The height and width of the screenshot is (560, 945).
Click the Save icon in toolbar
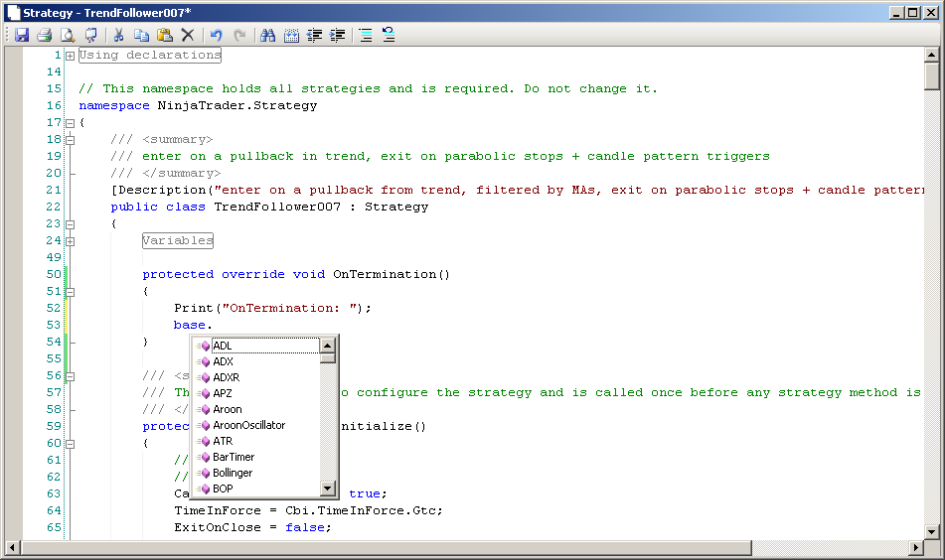22,36
